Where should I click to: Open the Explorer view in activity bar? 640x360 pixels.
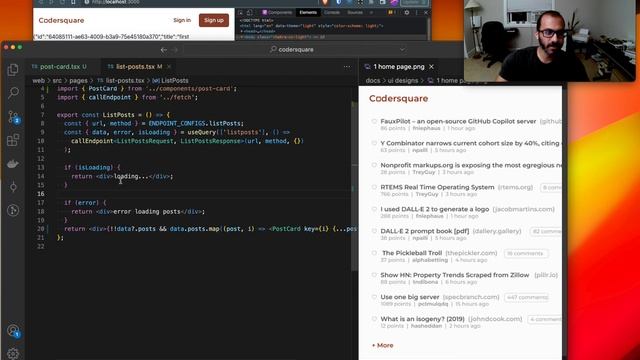pos(13,70)
